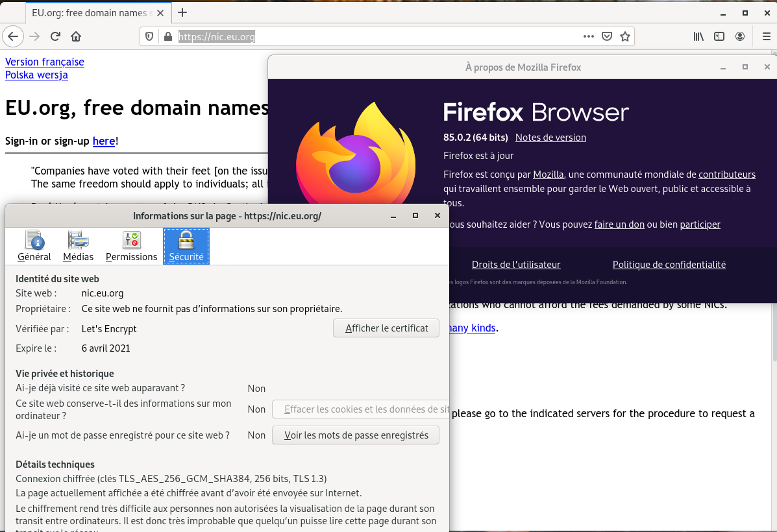777x532 pixels.
Task: Click the Firefox logo in About dialog
Action: pos(355,152)
